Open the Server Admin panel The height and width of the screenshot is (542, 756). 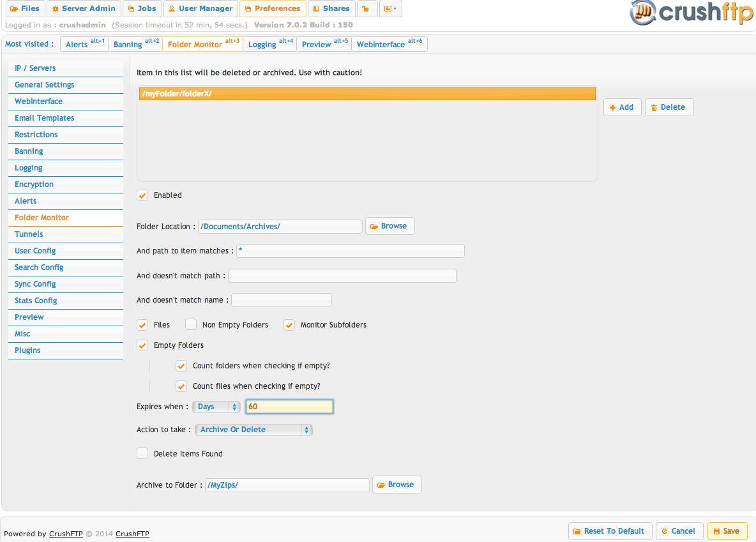click(84, 8)
